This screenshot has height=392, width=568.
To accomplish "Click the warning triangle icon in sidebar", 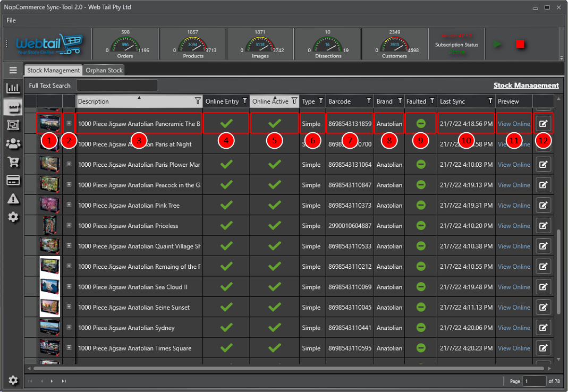I will [x=13, y=199].
